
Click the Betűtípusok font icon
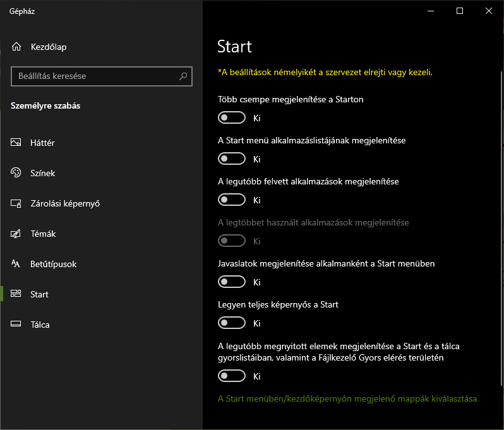[x=16, y=264]
